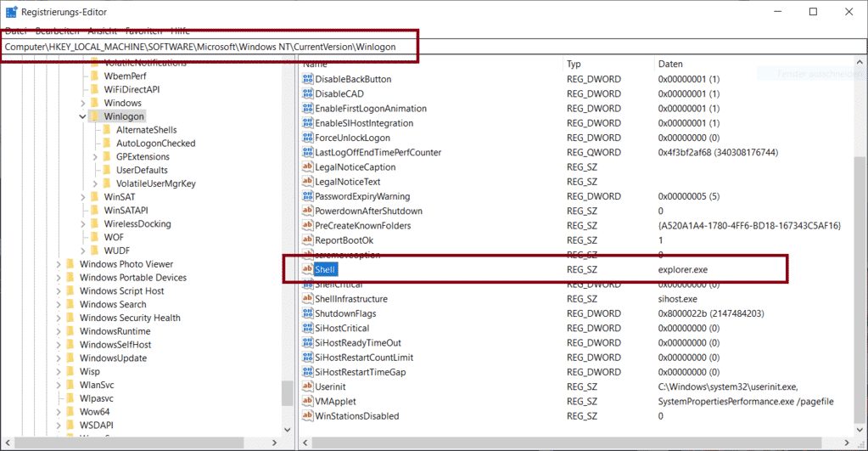Expand the WUDF key
868x451 pixels.
click(x=82, y=251)
